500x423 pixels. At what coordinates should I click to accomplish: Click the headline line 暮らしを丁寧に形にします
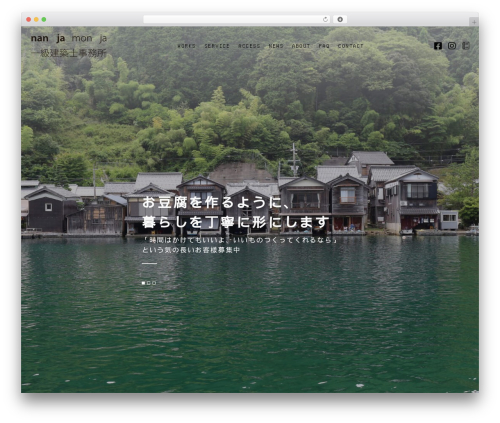click(x=236, y=222)
